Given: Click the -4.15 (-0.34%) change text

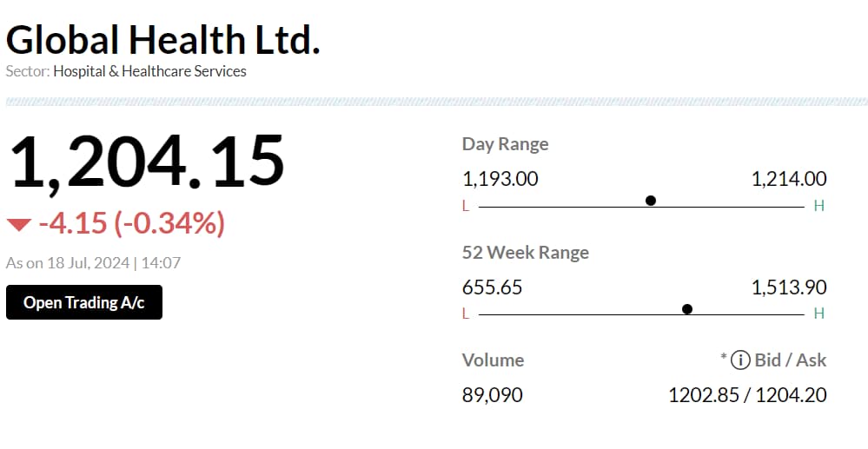Looking at the screenshot, I should pos(131,223).
